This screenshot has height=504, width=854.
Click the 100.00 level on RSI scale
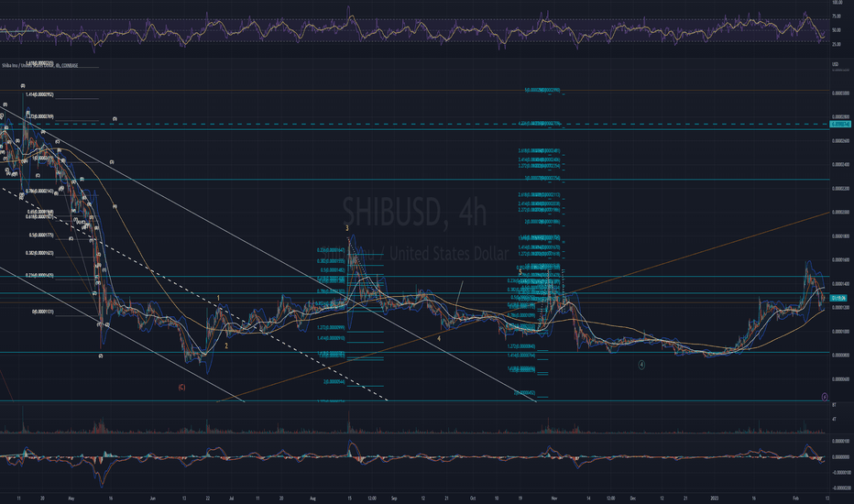coord(836,3)
